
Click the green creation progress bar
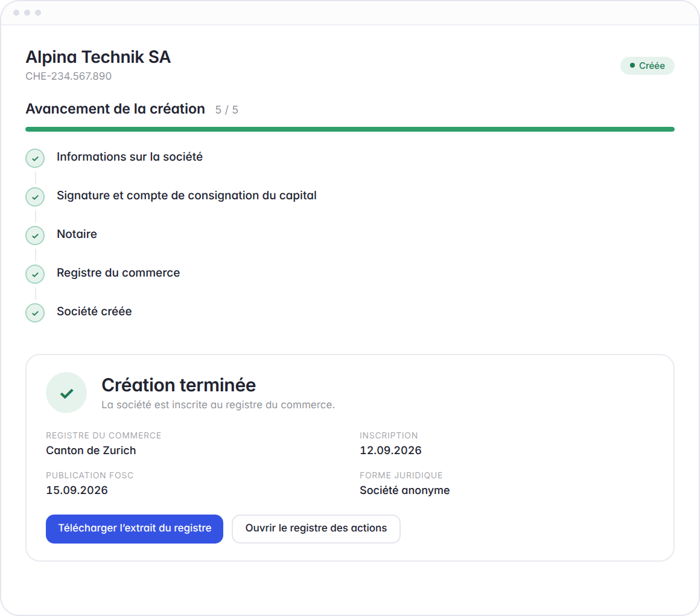[350, 129]
